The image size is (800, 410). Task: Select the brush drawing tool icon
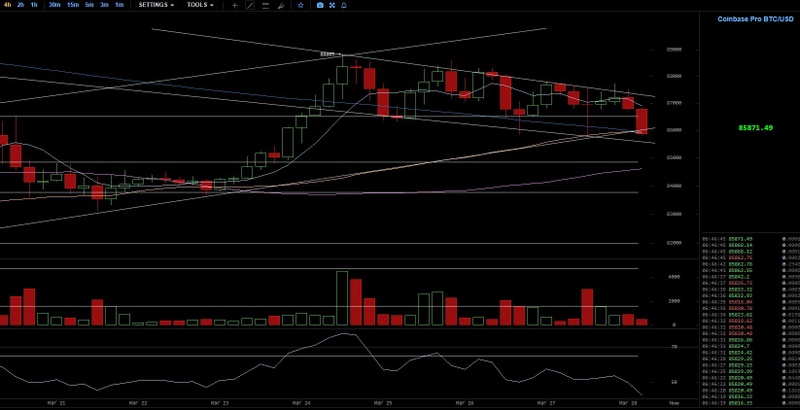pos(281,6)
